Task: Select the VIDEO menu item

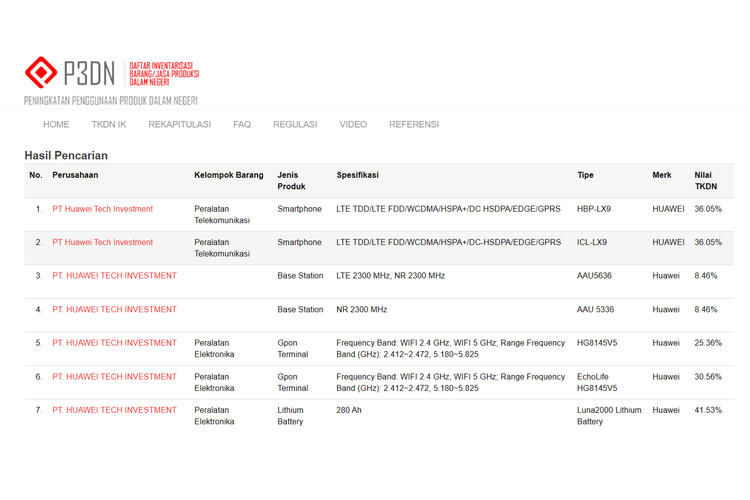Action: tap(353, 125)
